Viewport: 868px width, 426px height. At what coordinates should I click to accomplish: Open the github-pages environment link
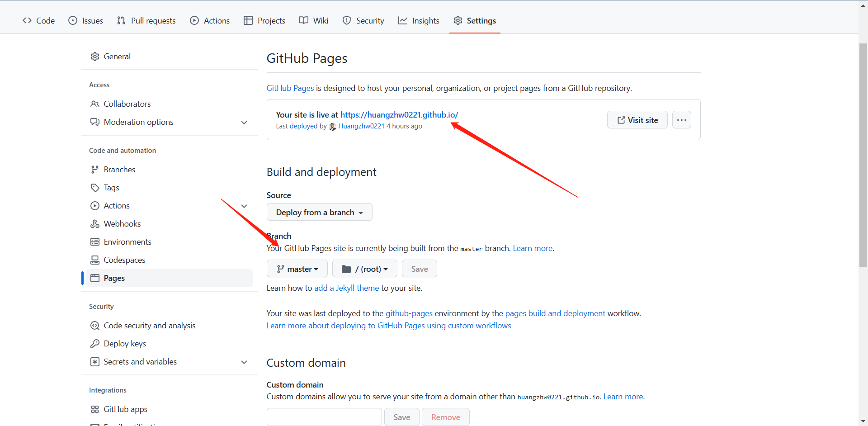[409, 313]
